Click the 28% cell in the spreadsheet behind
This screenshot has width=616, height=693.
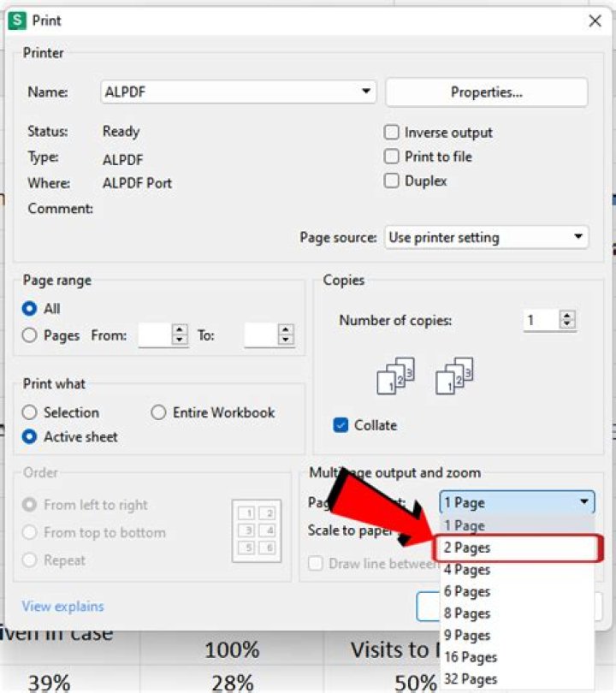click(233, 682)
